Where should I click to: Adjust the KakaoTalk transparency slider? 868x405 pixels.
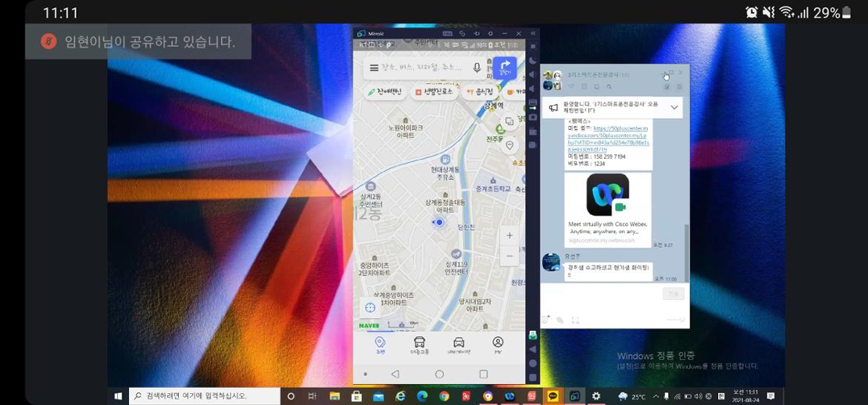[675, 319]
